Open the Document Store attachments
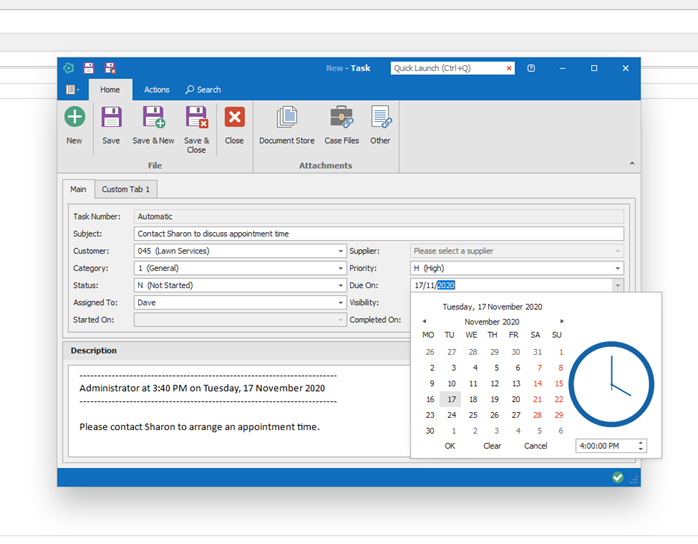698x544 pixels. point(286,118)
